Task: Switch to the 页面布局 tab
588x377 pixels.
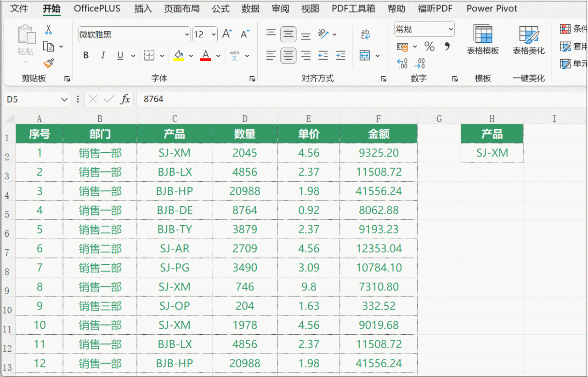Action: tap(182, 8)
